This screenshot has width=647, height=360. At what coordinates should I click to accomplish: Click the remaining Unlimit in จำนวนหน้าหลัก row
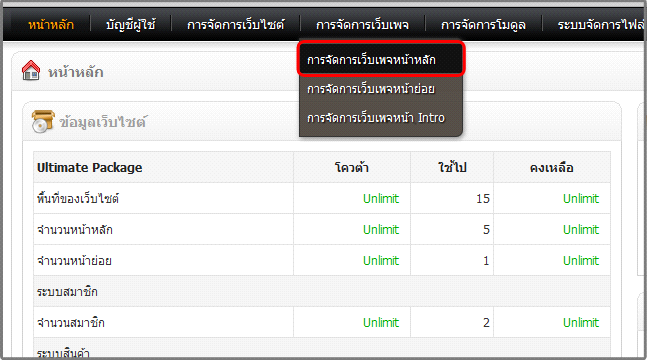pos(581,230)
